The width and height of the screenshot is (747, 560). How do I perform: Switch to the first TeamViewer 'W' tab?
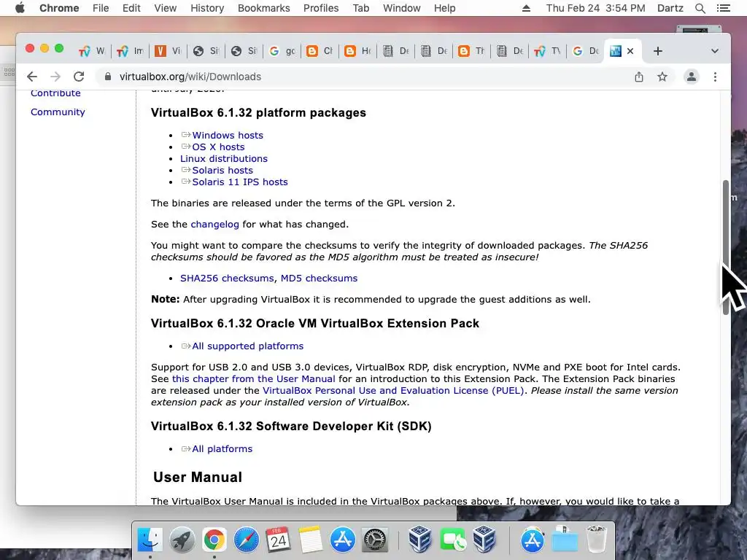click(92, 51)
